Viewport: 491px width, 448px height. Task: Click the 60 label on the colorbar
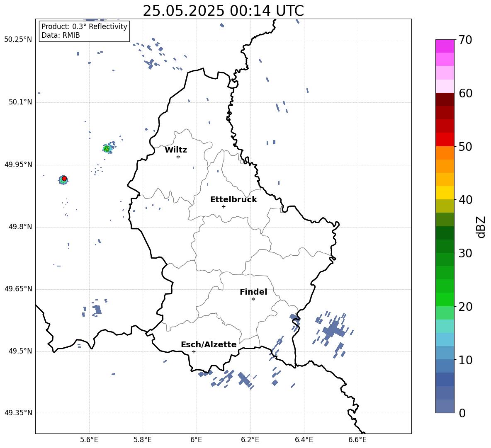pos(465,93)
